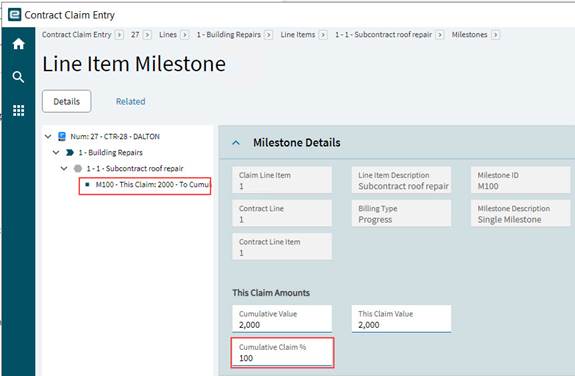Collapse the 1 - Building Repairs tree node
Screen dimensions: 575x376
point(56,152)
